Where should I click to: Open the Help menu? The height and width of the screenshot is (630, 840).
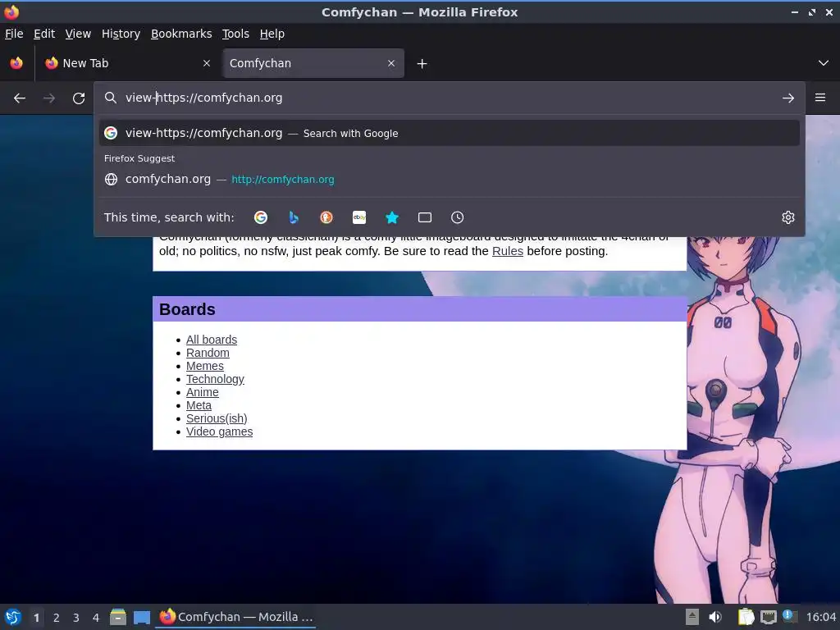point(272,34)
